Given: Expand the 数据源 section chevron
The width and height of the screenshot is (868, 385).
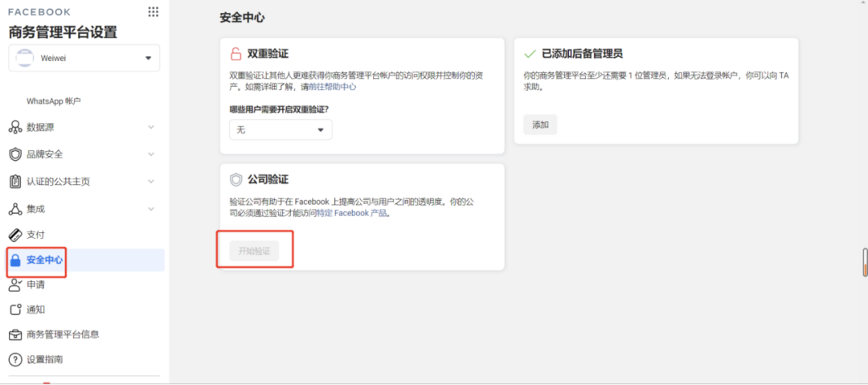Looking at the screenshot, I should [x=151, y=128].
